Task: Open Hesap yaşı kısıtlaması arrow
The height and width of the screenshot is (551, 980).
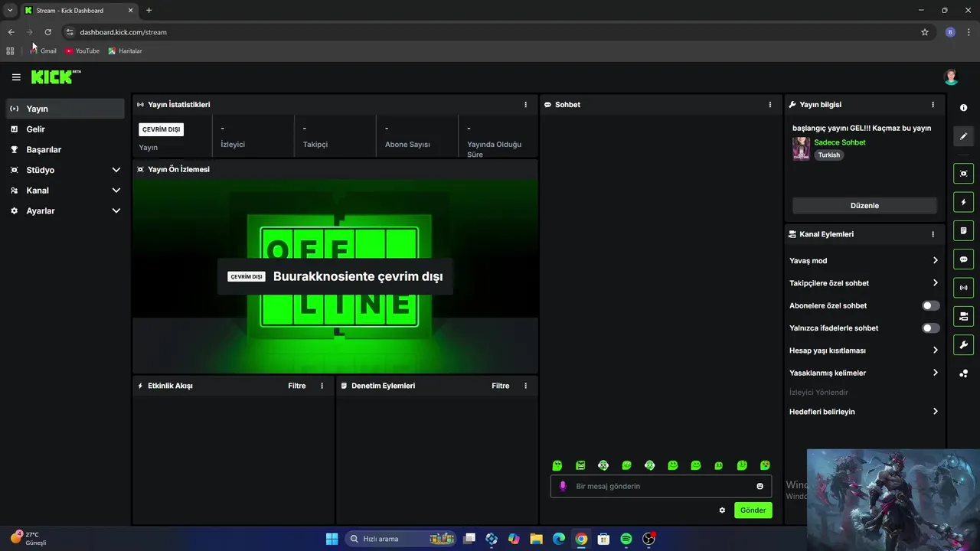Action: point(935,350)
